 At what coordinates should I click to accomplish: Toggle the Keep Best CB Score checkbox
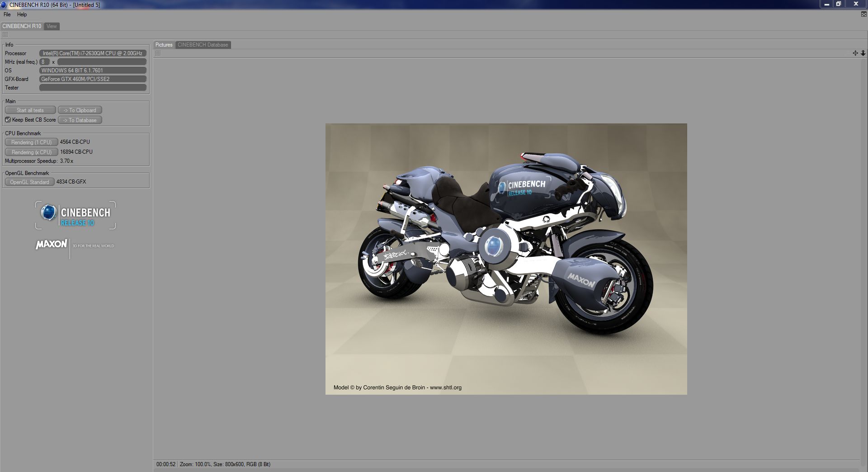coord(8,120)
